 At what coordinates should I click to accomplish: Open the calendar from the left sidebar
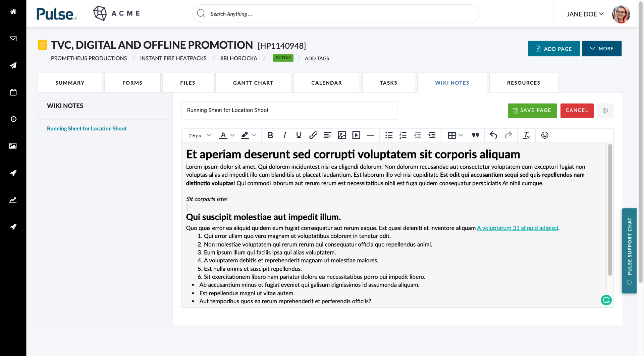(x=13, y=92)
